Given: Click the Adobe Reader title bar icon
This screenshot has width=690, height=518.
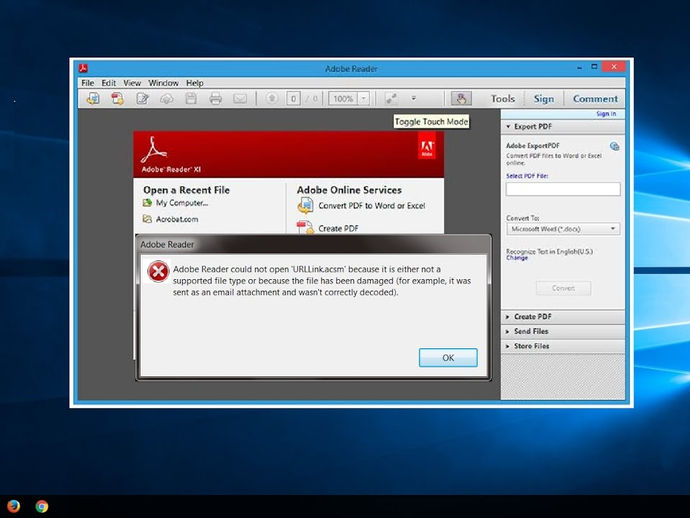Looking at the screenshot, I should pos(83,68).
